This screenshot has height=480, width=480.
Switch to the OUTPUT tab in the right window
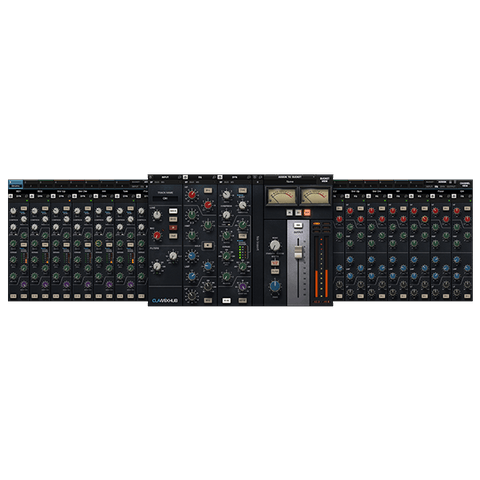451,186
